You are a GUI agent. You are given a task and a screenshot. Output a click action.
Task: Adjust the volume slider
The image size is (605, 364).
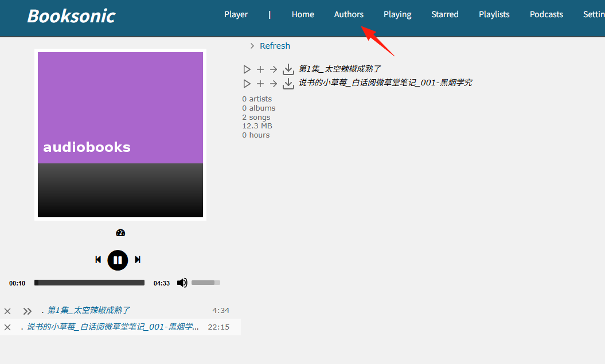point(206,283)
